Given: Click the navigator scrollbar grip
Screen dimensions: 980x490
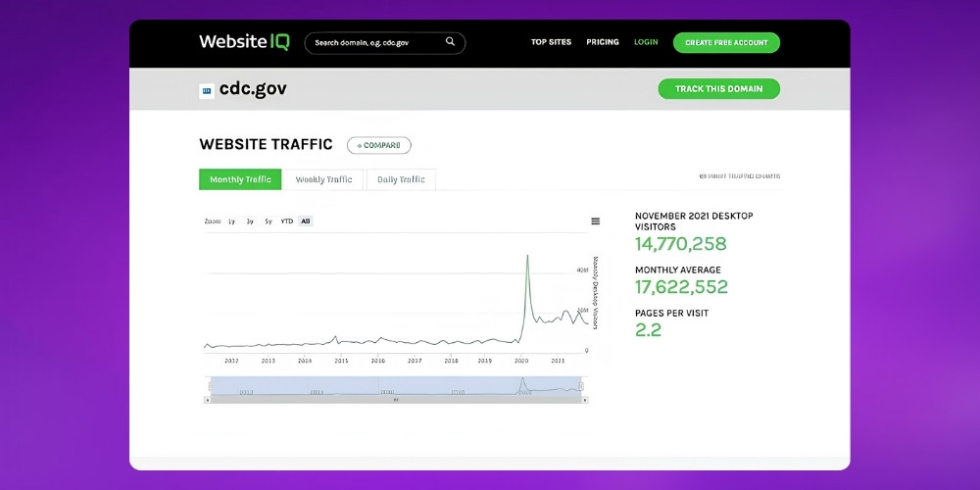Looking at the screenshot, I should click(396, 400).
